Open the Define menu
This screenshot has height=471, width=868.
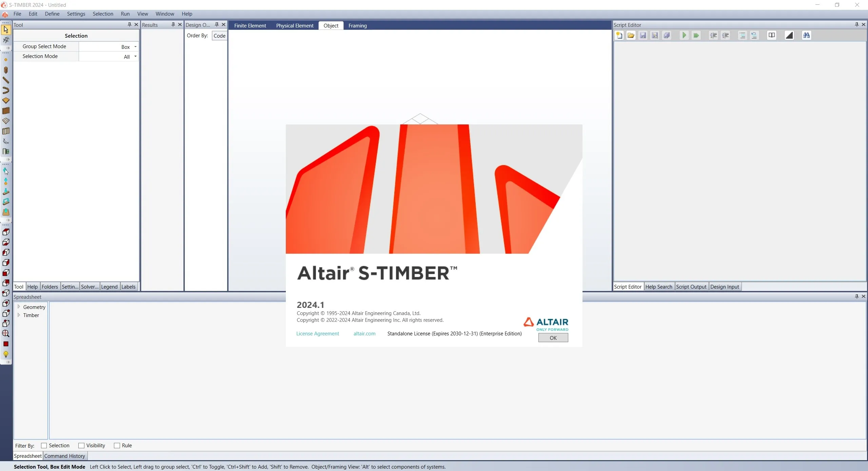tap(52, 14)
